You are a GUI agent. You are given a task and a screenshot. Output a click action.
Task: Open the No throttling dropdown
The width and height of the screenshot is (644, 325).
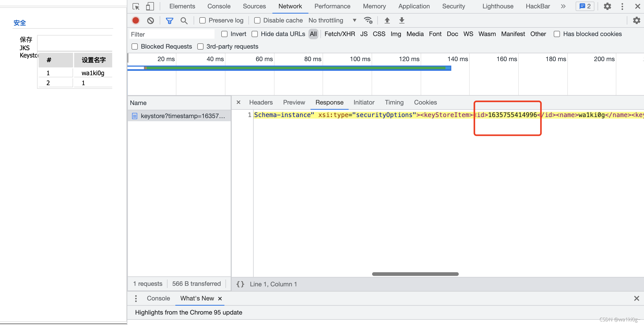click(x=332, y=20)
